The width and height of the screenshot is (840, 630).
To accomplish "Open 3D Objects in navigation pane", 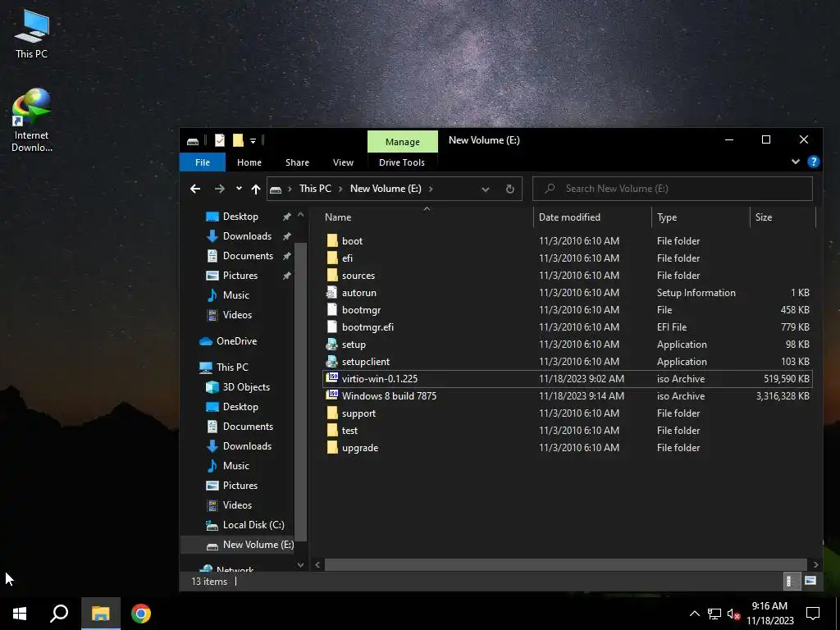I will (x=246, y=387).
